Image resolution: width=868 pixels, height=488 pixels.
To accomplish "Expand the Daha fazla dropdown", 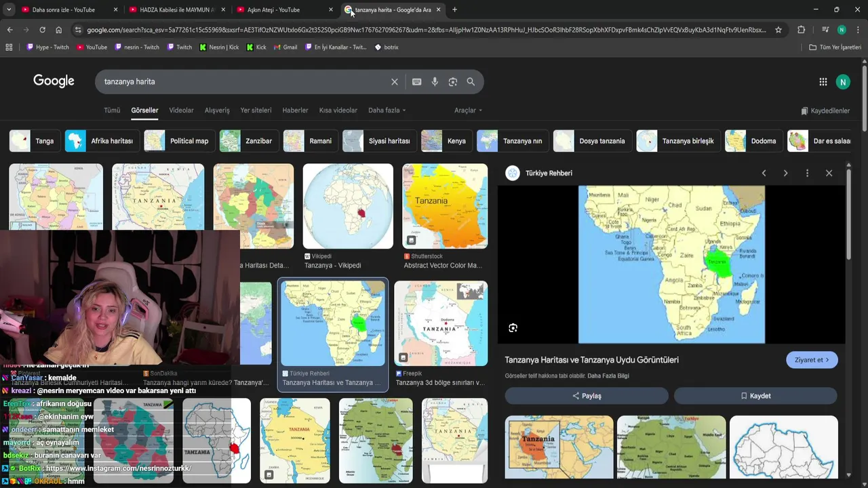I will point(387,110).
